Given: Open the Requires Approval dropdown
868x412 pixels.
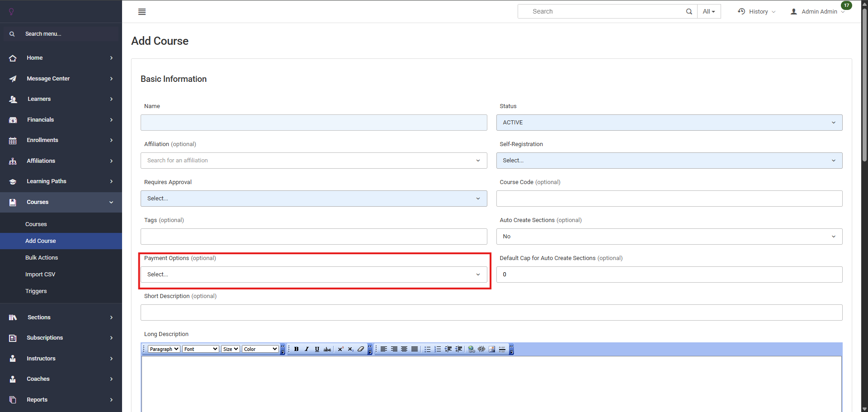Looking at the screenshot, I should pos(314,199).
